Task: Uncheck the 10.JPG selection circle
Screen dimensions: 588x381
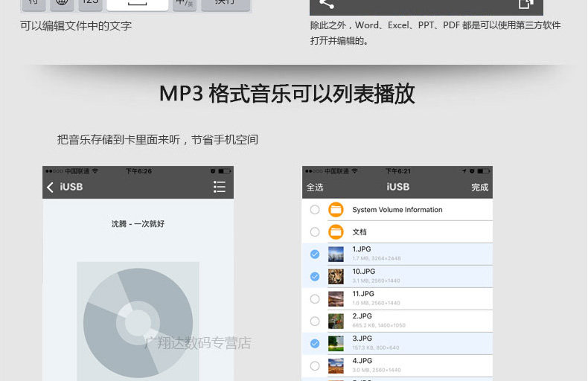Action: (x=315, y=277)
